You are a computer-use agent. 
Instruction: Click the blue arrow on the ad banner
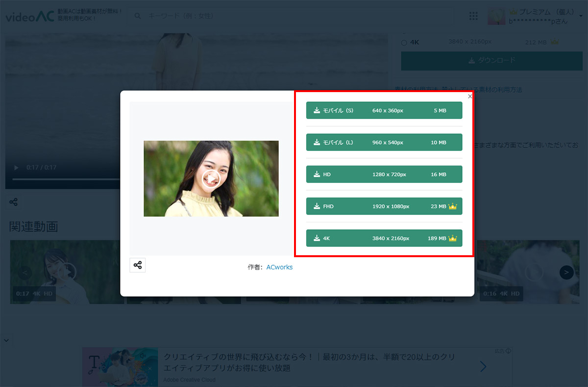coord(483,366)
